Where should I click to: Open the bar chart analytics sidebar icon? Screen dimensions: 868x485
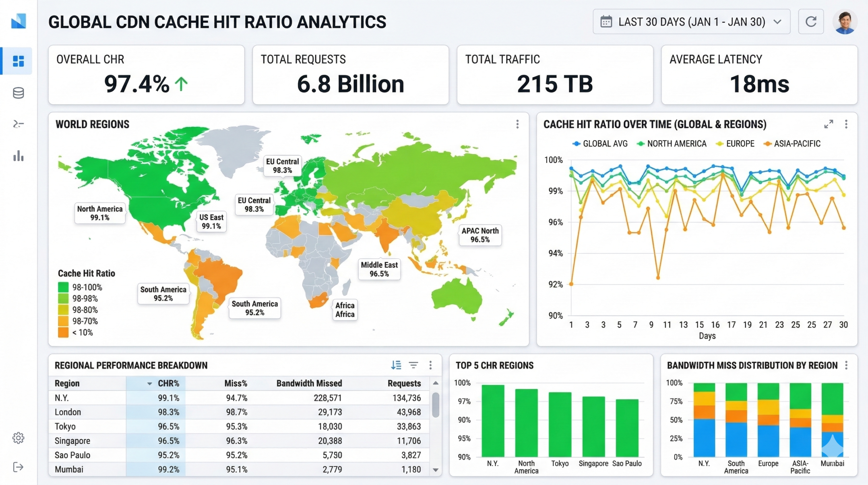point(18,156)
